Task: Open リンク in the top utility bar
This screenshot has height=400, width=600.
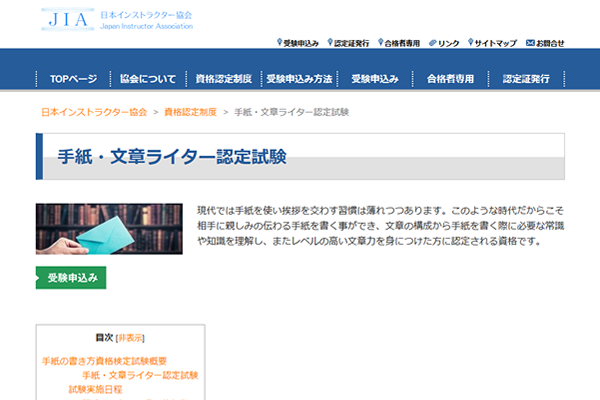Action: click(x=448, y=43)
